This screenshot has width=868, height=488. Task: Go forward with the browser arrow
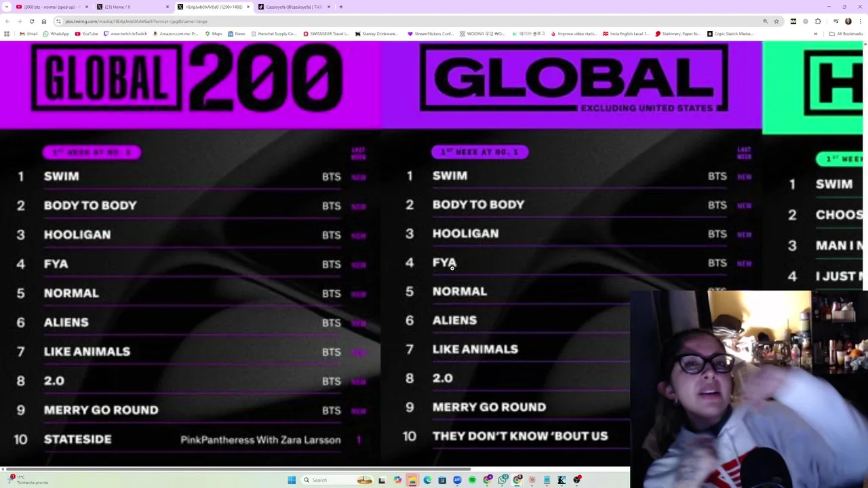[x=19, y=21]
